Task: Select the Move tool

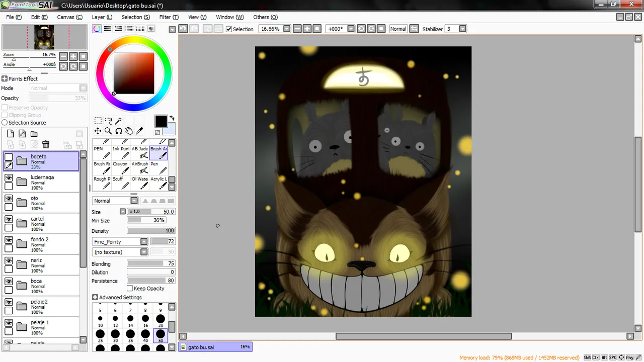Action: [98, 131]
